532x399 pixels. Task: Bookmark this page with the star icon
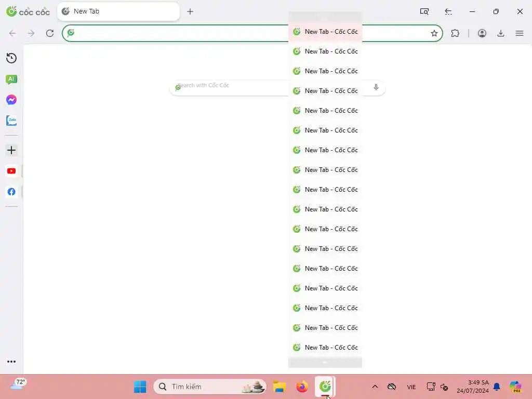(434, 33)
